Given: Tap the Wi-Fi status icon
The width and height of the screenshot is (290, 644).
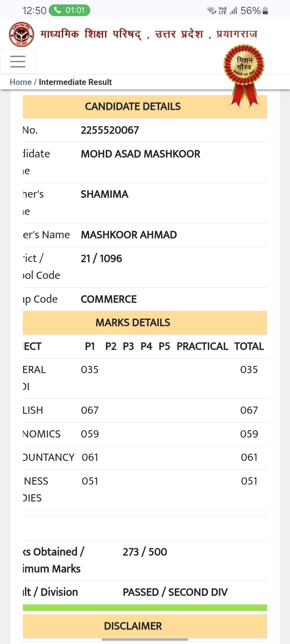Looking at the screenshot, I should [x=212, y=10].
